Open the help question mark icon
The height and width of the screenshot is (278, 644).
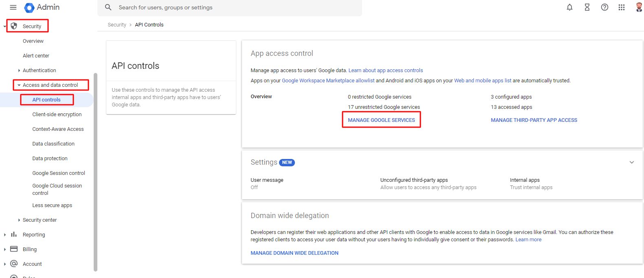click(604, 7)
